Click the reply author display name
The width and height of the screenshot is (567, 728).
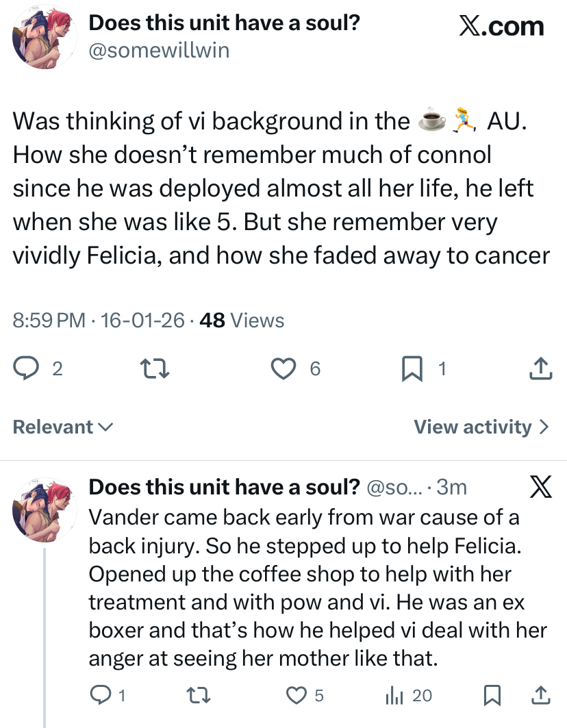tap(225, 487)
